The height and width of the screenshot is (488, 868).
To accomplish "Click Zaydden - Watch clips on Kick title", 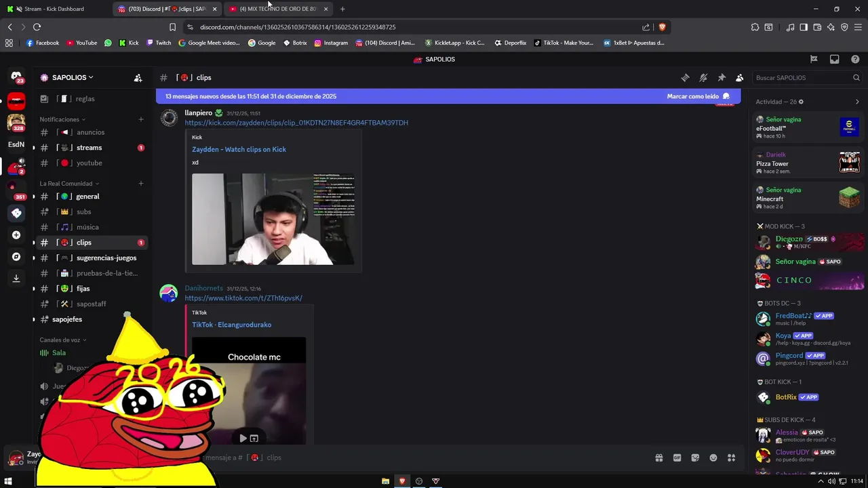I will point(239,149).
